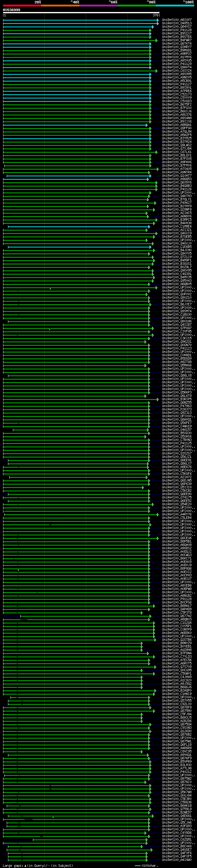Image resolution: width=197 pixels, height=868 pixels.
Task: Choose subject UniRef100_C5Z173
Action: pyautogui.click(x=177, y=94)
